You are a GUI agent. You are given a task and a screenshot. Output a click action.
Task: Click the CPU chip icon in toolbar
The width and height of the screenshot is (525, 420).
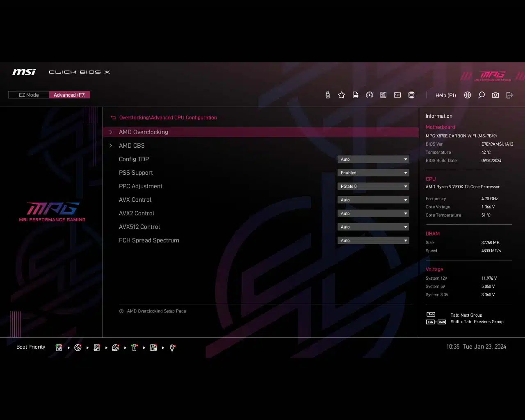pos(411,95)
